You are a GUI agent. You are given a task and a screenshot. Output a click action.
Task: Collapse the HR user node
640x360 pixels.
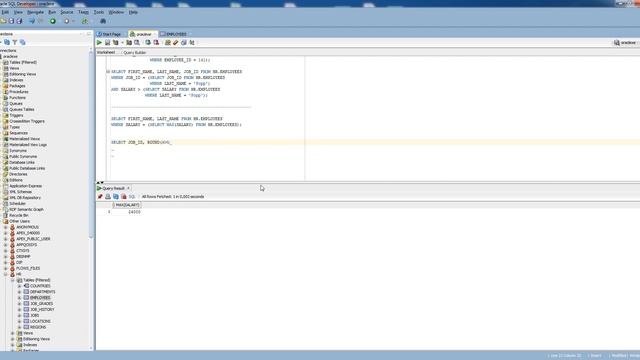(6, 274)
